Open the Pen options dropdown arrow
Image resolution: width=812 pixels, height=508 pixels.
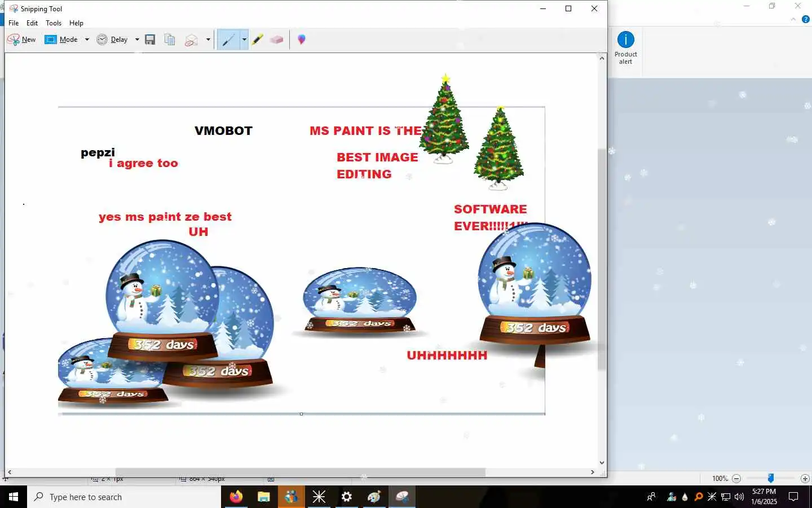coord(244,40)
